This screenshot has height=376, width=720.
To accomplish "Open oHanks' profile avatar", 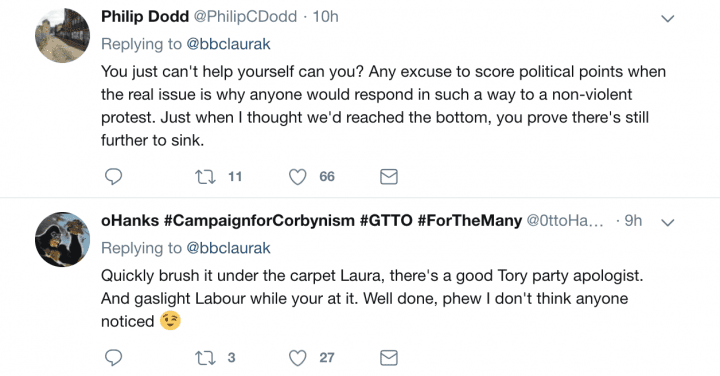I will pos(62,239).
